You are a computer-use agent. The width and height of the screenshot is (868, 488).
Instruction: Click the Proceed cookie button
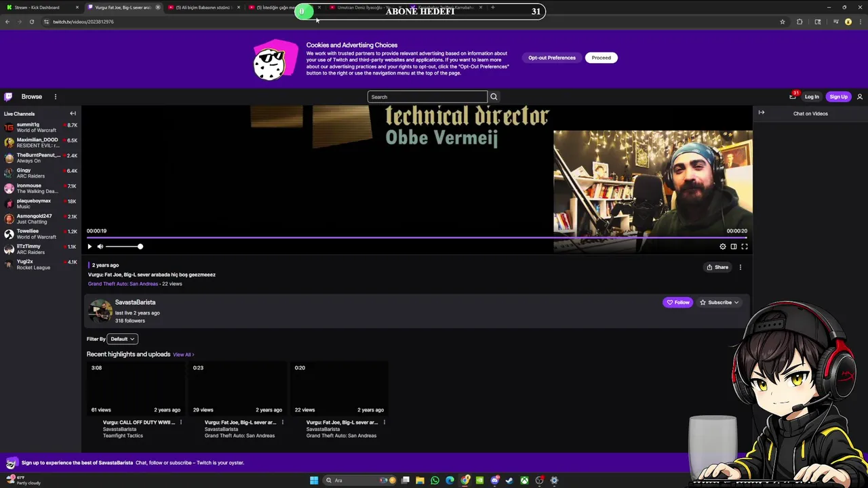pyautogui.click(x=601, y=58)
